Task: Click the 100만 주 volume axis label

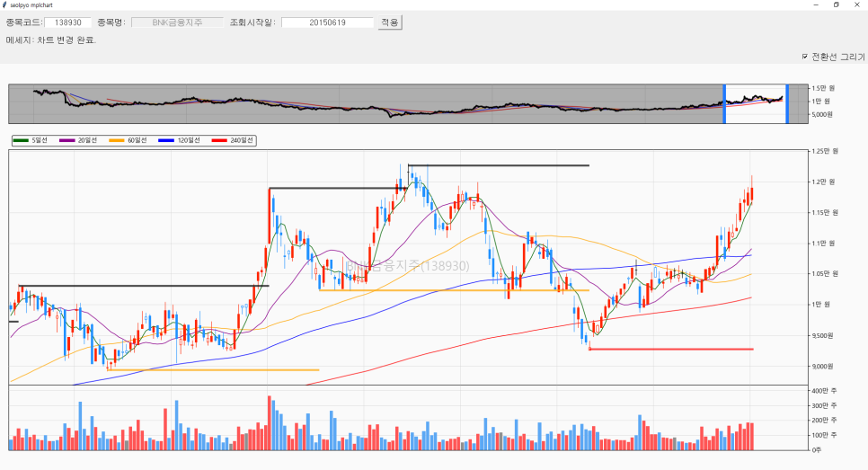Action: point(824,435)
